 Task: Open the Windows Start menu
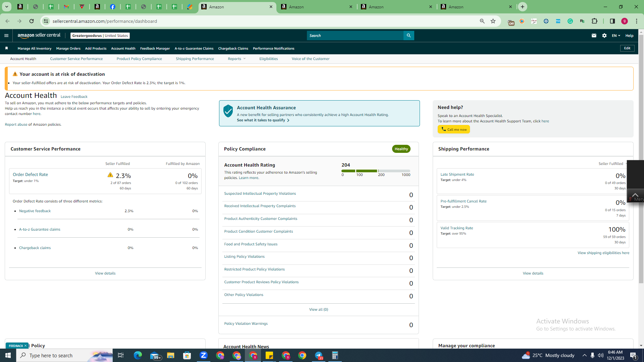(8, 355)
